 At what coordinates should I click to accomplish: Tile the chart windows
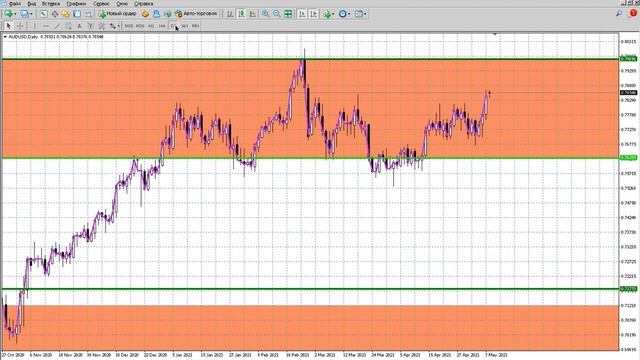point(288,14)
